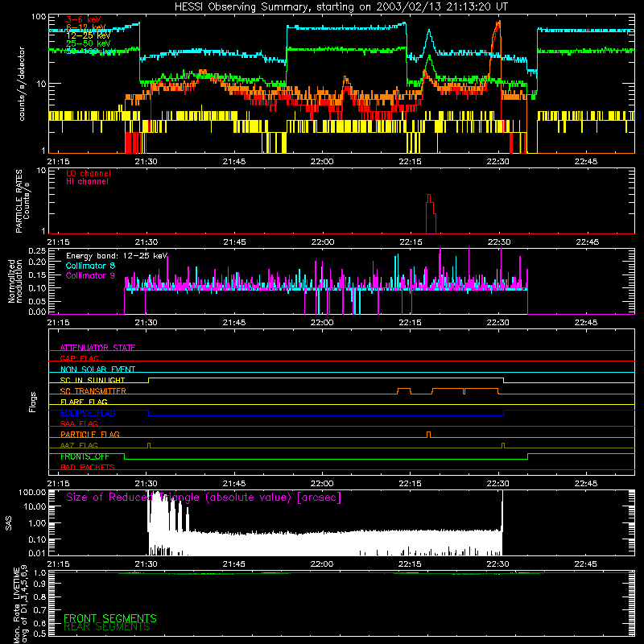The image size is (644, 644).
Task: Click the Mon. Rate LIVETIME axis label
Action: click(20, 605)
